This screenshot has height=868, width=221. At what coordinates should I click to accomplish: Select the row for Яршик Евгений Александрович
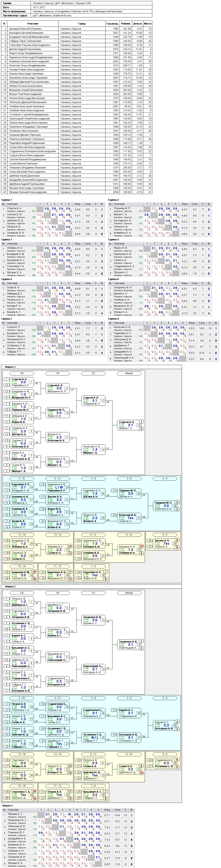coord(77,192)
